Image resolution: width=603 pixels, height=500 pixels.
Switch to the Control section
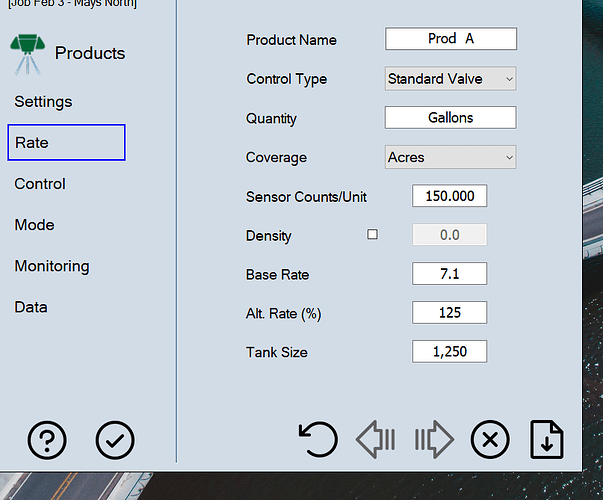tap(40, 184)
